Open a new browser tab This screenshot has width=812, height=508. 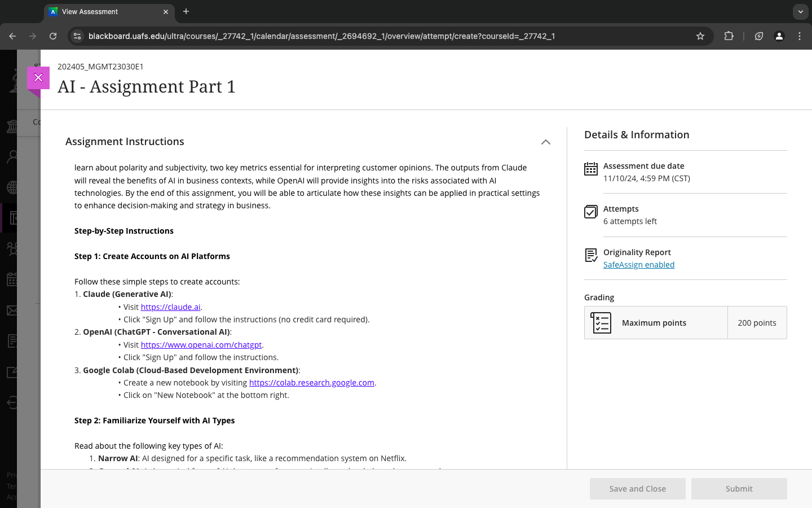coord(186,11)
